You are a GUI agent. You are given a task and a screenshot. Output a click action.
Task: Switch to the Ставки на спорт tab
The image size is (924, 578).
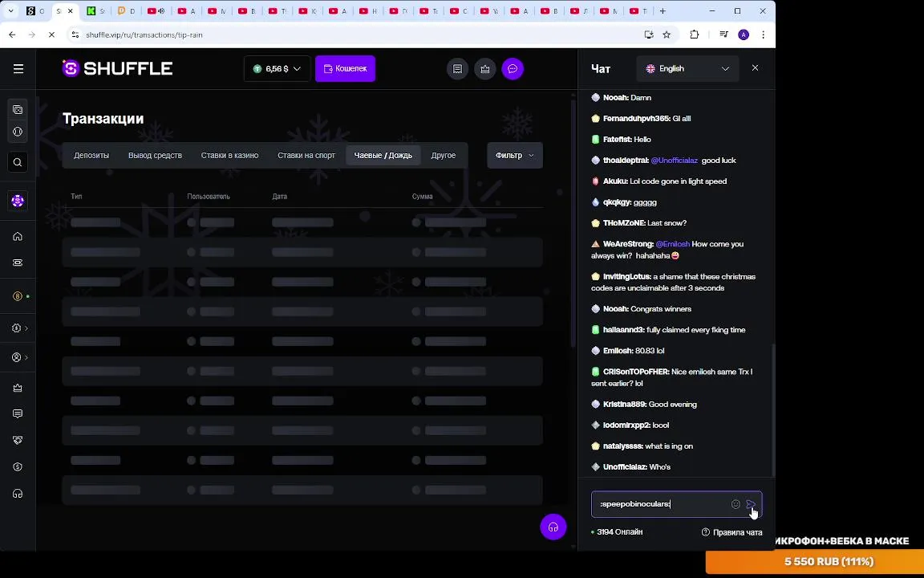[x=306, y=155]
